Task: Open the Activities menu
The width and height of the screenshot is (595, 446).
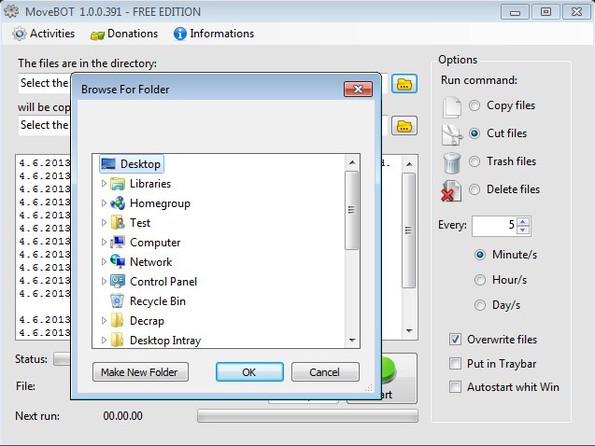Action: pos(44,33)
